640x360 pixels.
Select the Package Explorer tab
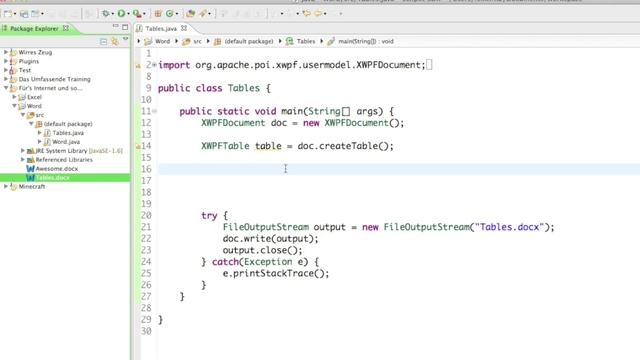pos(34,29)
